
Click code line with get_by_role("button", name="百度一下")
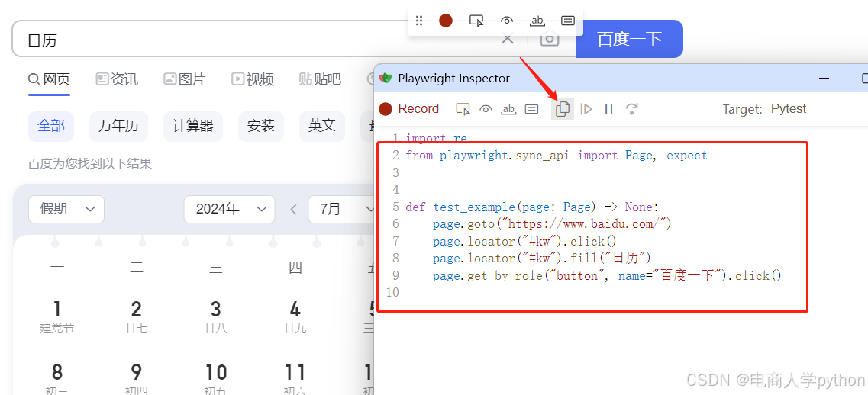click(607, 275)
